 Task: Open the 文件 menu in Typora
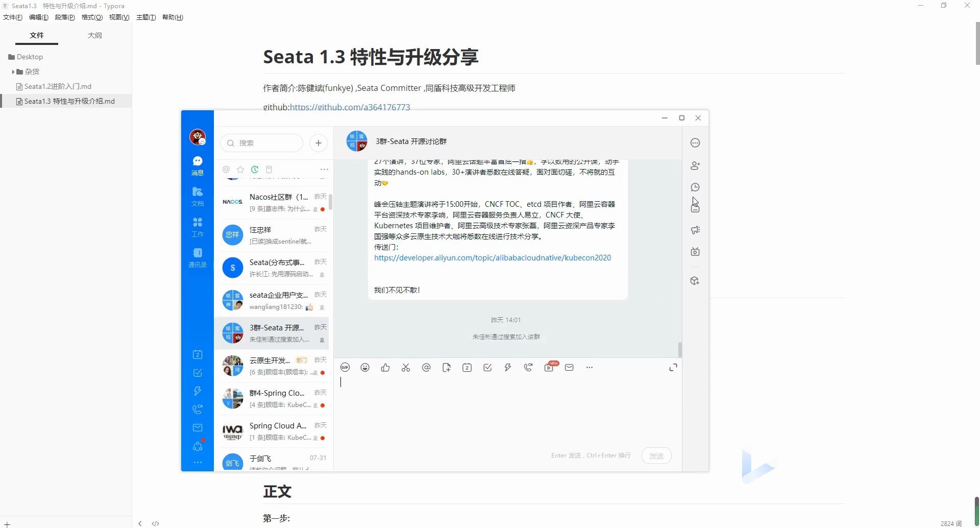12,17
